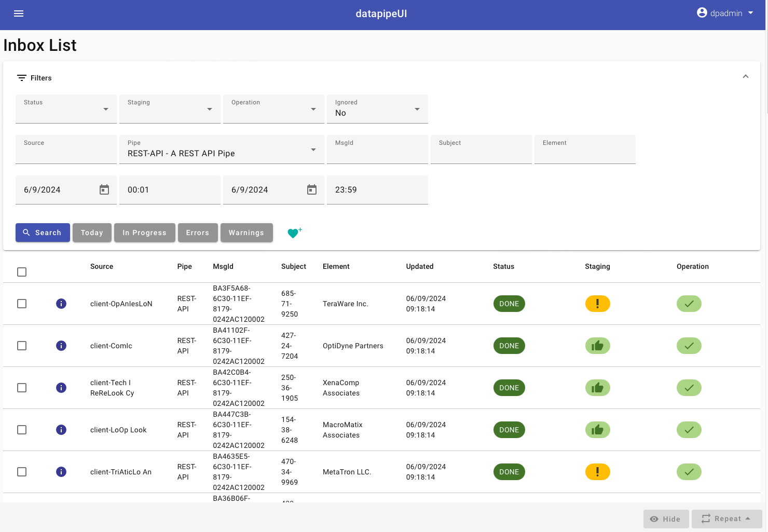
Task: Select checkbox for client-TriAticLo An row
Action: (x=22, y=472)
